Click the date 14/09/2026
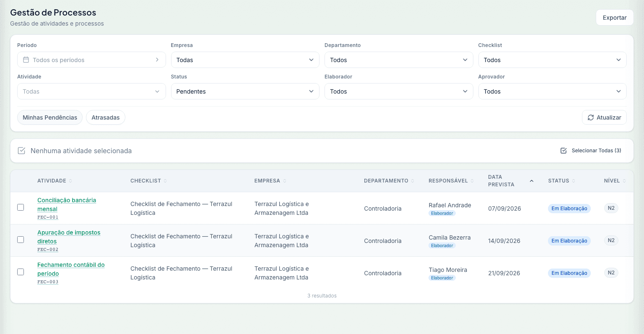The width and height of the screenshot is (644, 334). pyautogui.click(x=504, y=241)
